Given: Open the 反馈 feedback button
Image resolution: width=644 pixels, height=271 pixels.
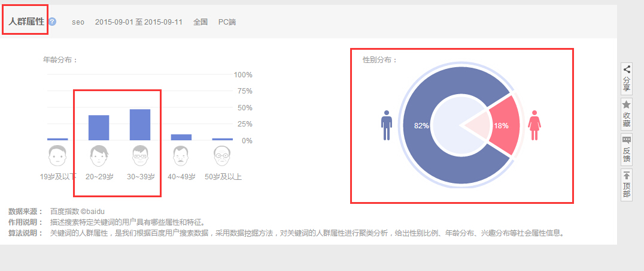Looking at the screenshot, I should click(627, 149).
